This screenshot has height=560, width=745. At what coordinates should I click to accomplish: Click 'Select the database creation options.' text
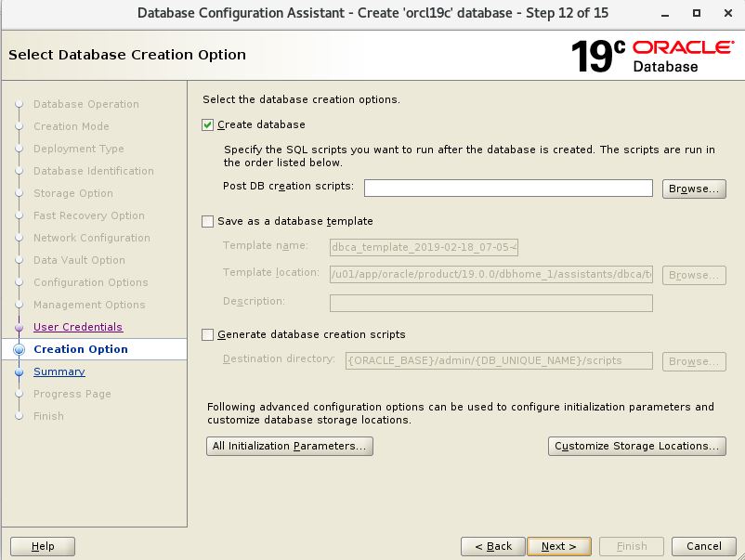pos(301,99)
